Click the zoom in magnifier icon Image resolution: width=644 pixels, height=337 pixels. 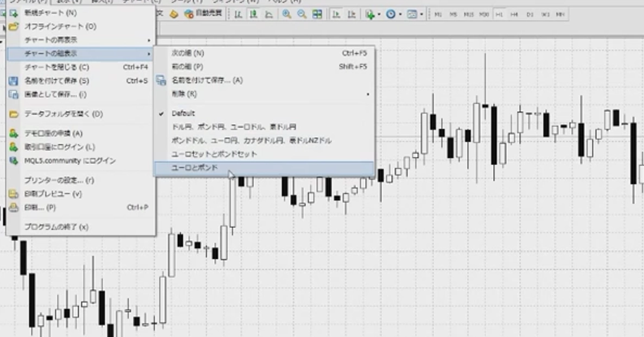point(286,15)
